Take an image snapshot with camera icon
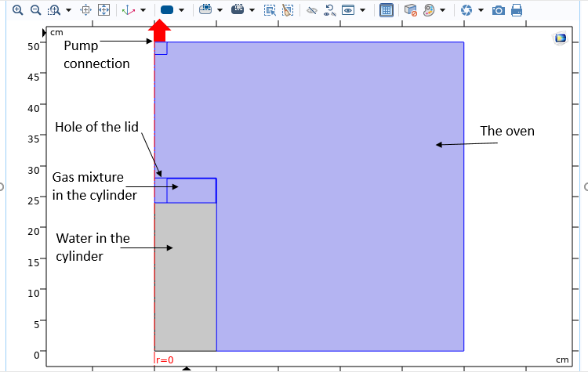Screen dimensions: 588x372 [x=498, y=10]
